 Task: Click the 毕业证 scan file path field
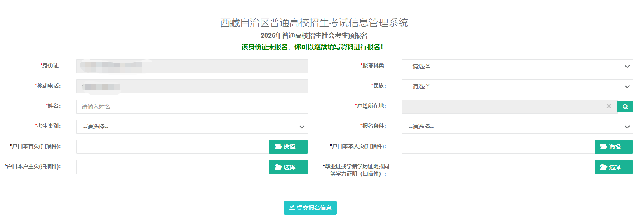click(x=498, y=167)
